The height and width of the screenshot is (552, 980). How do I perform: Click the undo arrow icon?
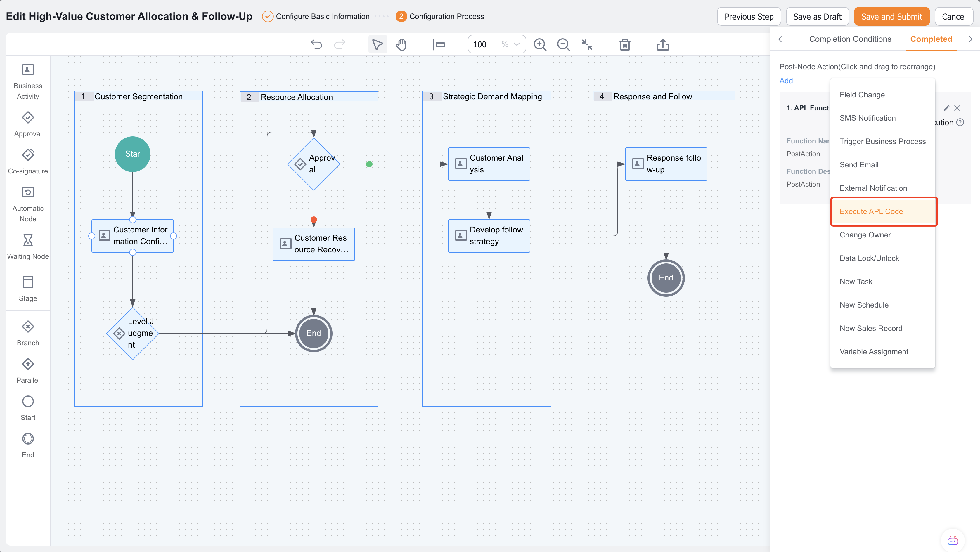[316, 44]
